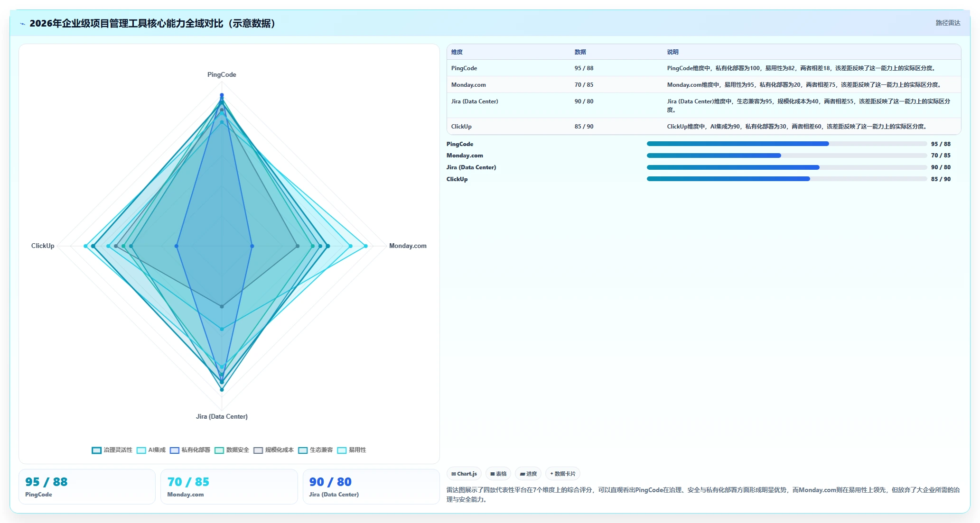Click the 数据卡片 tag

563,474
